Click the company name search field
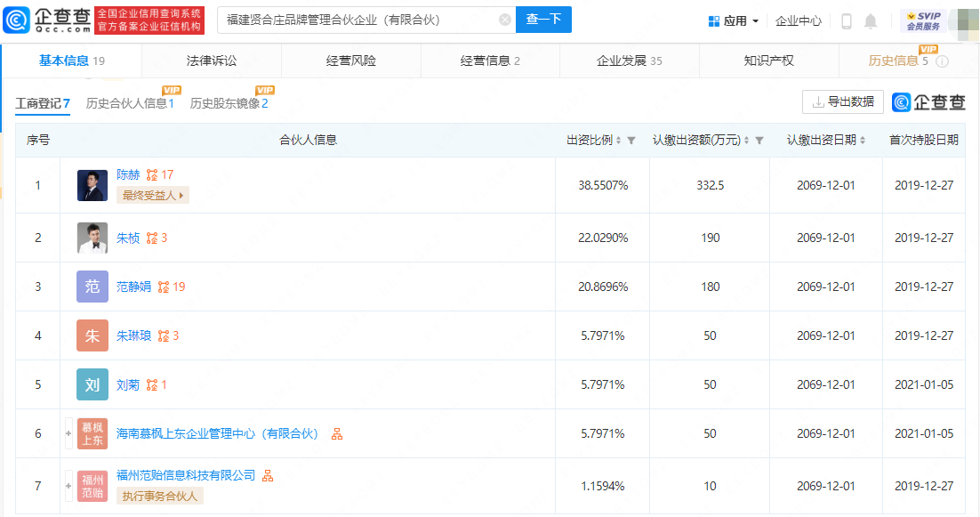 [361, 20]
